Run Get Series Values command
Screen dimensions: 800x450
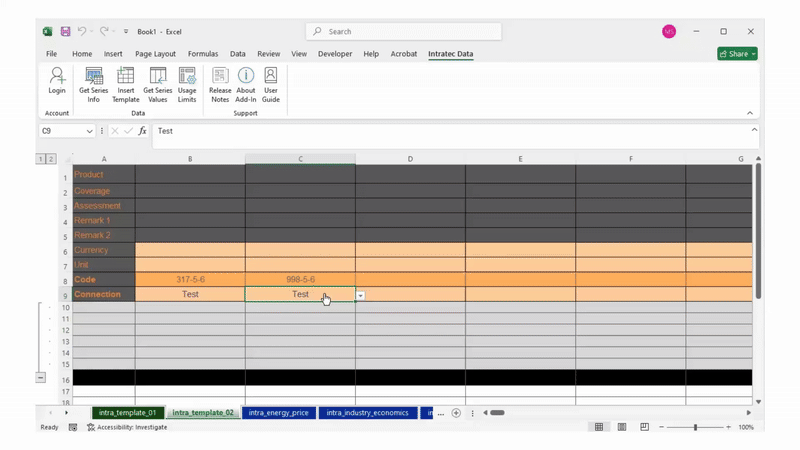(158, 85)
